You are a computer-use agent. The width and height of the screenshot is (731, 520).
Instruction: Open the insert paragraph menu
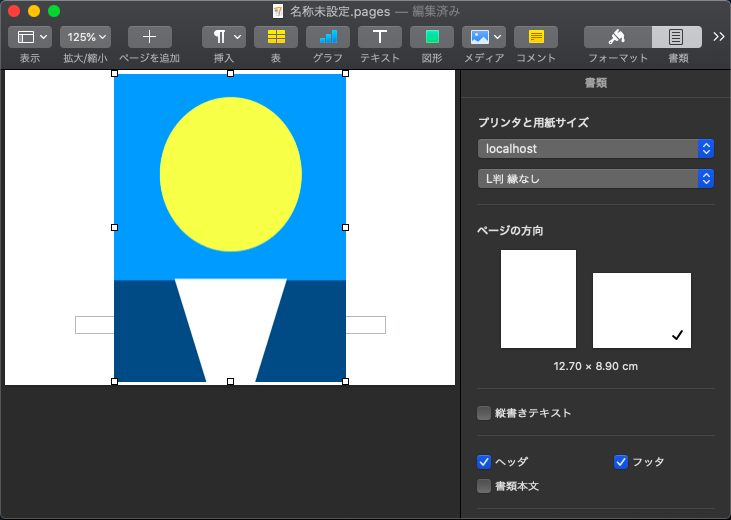coord(224,37)
